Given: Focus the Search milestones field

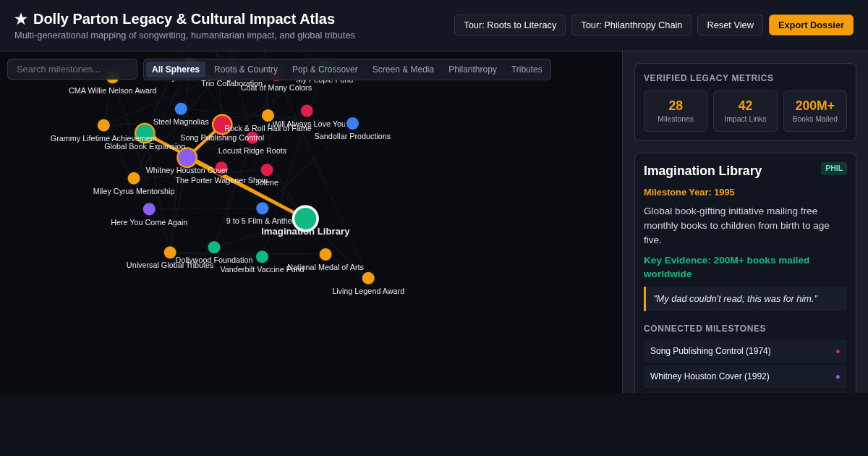Looking at the screenshot, I should point(72,69).
